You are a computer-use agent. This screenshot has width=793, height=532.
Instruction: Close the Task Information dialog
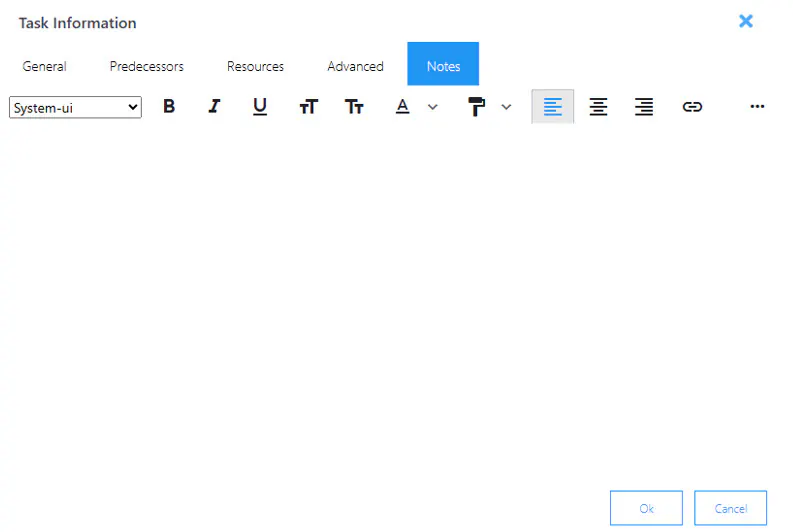tap(746, 21)
